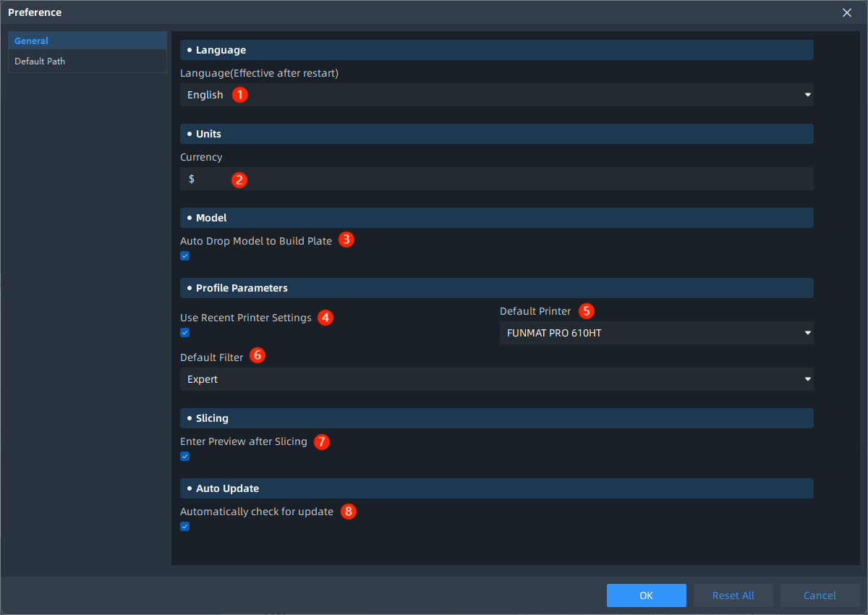Image resolution: width=868 pixels, height=615 pixels.
Task: Click the Auto Update section header
Action: [496, 488]
